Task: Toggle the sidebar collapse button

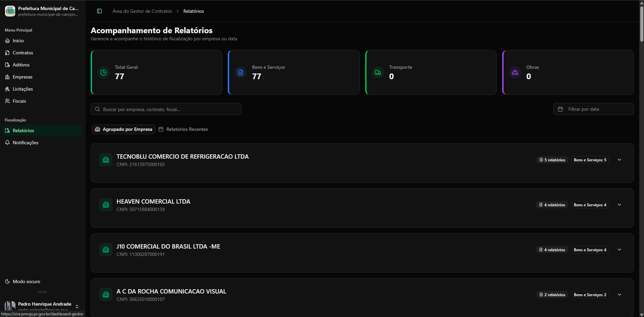Action: tap(99, 11)
